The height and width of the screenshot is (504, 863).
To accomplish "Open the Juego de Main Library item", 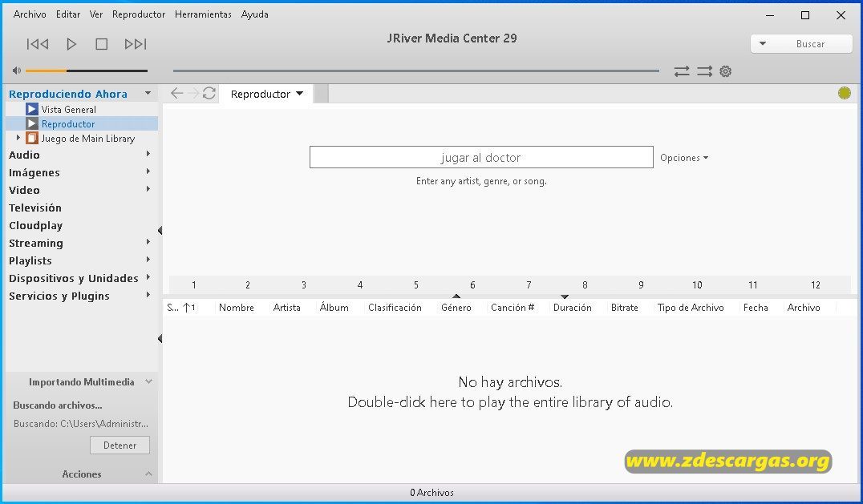I will 88,139.
